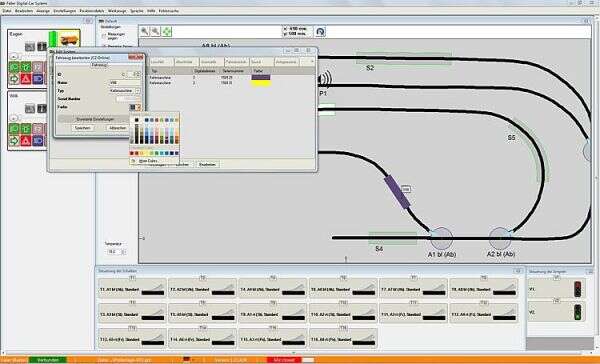
Task: Click the rotate view icon beside coordinates
Action: pyautogui.click(x=320, y=31)
